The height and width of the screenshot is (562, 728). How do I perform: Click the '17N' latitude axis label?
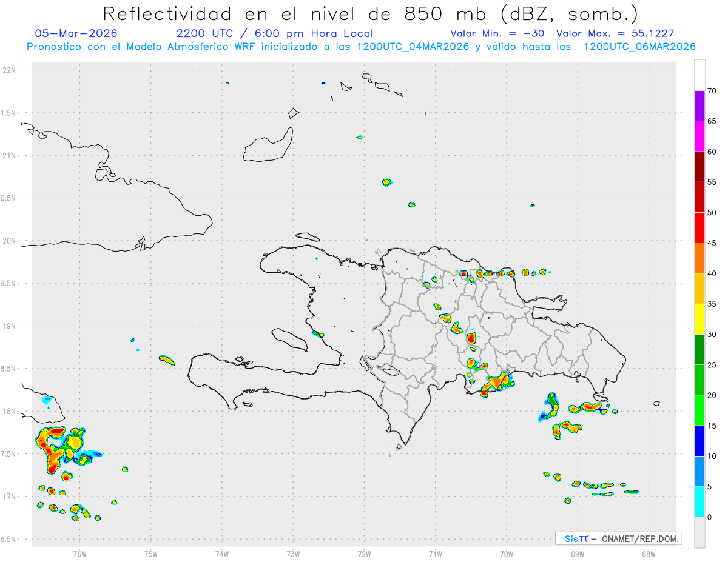click(x=10, y=497)
